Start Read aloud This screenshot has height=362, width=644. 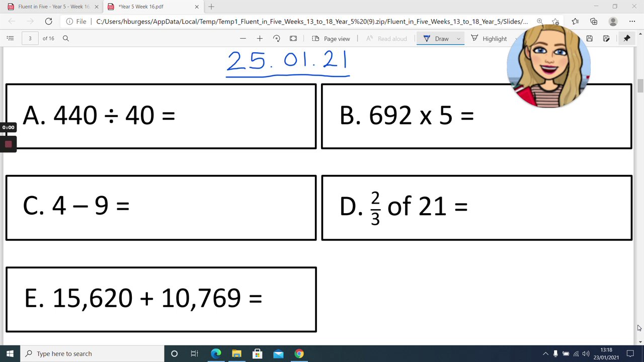386,38
